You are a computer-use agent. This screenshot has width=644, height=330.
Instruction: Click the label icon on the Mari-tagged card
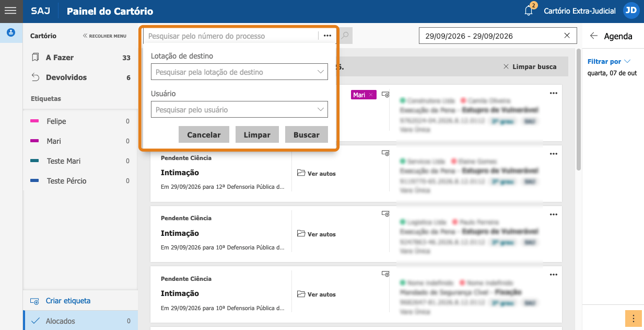385,95
